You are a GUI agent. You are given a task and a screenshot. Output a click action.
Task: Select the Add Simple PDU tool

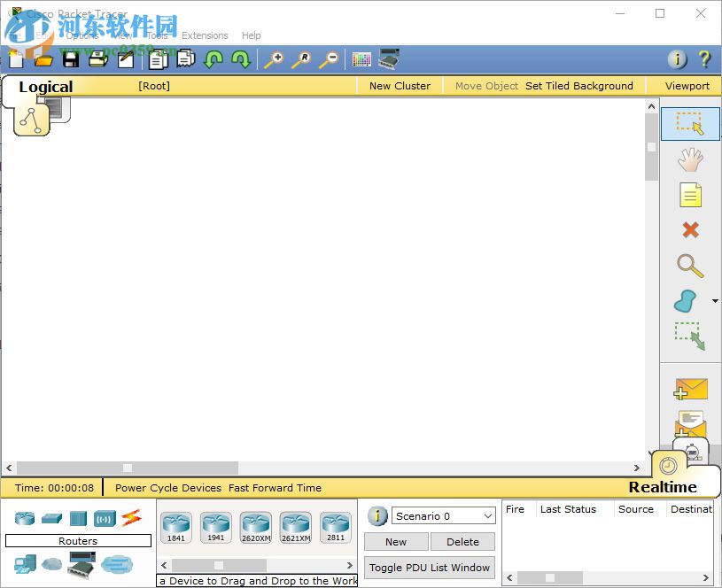coord(690,389)
